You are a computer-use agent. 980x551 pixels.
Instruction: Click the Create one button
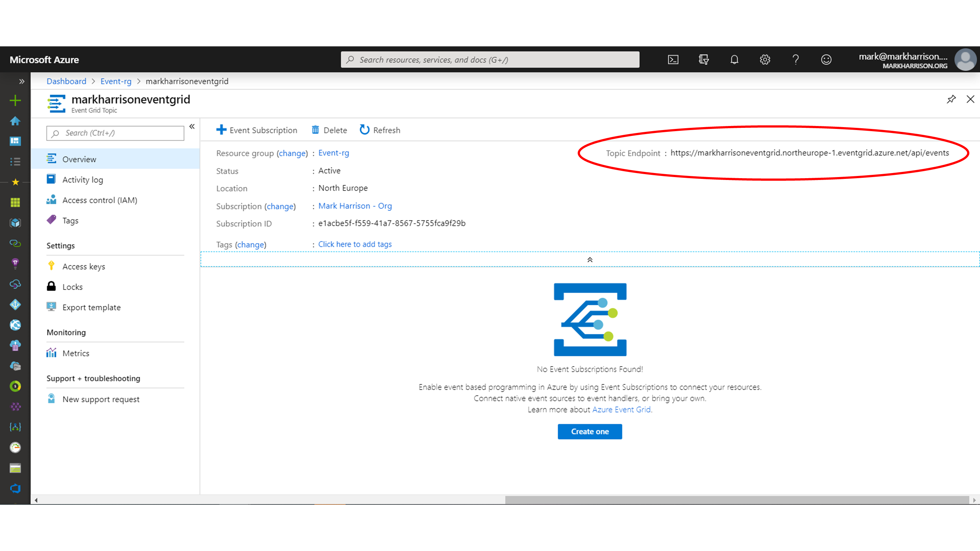click(590, 432)
